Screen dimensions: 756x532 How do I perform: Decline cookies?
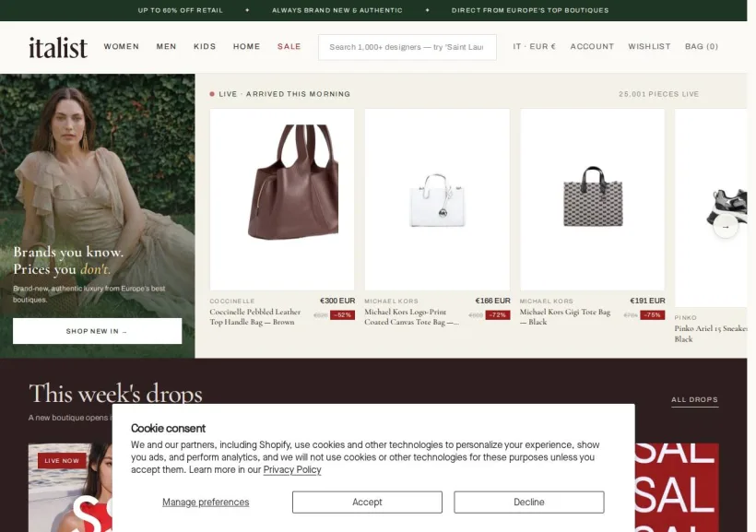click(x=529, y=502)
